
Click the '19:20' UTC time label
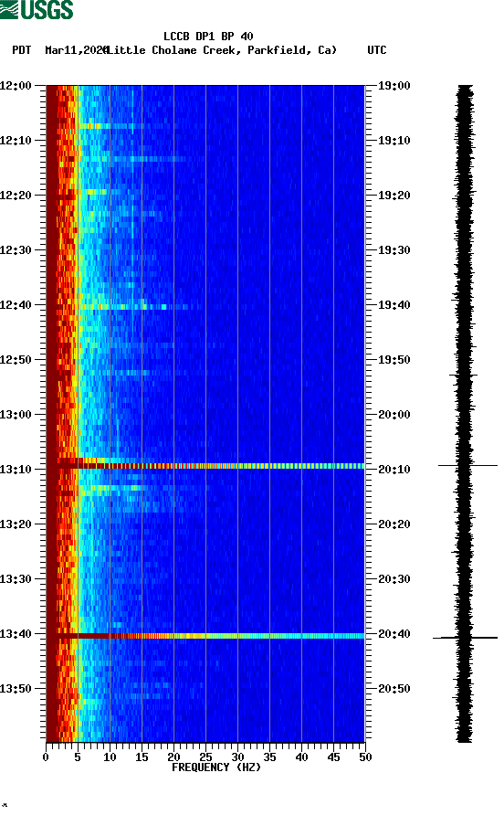coord(394,196)
